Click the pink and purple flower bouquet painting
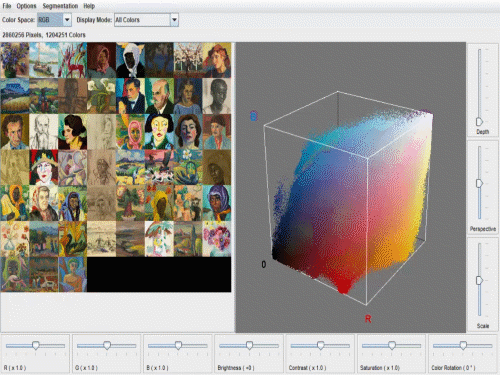The height and width of the screenshot is (375, 500). (x=217, y=239)
